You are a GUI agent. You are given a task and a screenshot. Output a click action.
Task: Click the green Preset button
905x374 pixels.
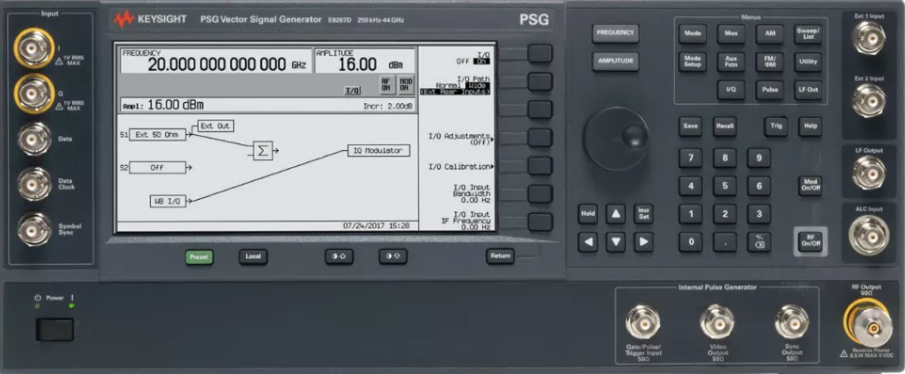(x=199, y=257)
